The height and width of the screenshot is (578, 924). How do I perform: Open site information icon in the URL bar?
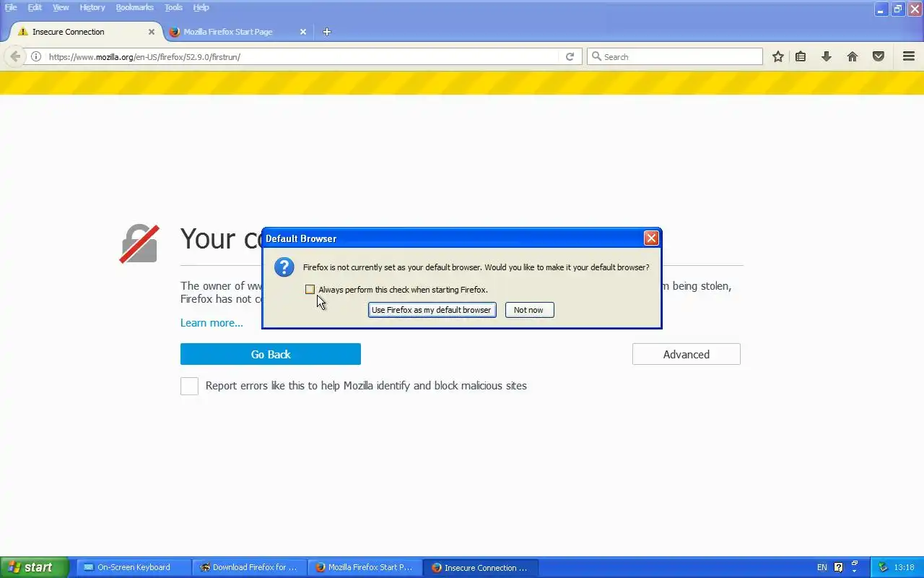(35, 56)
